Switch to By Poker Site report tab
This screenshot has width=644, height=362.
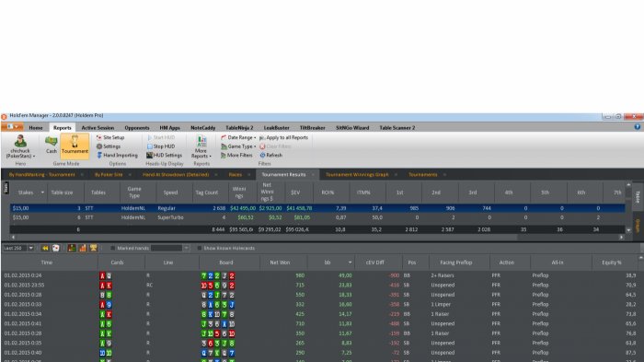tap(109, 175)
